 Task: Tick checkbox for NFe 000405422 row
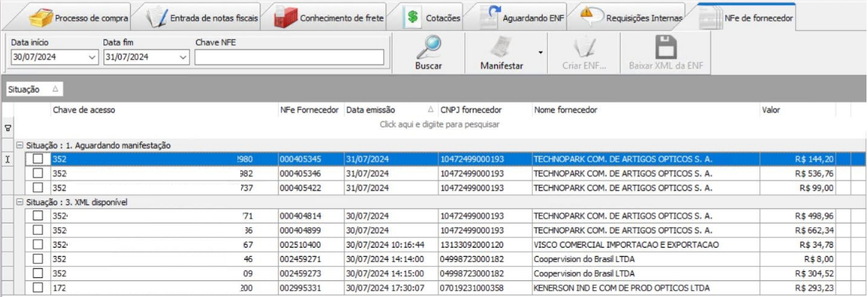click(38, 188)
